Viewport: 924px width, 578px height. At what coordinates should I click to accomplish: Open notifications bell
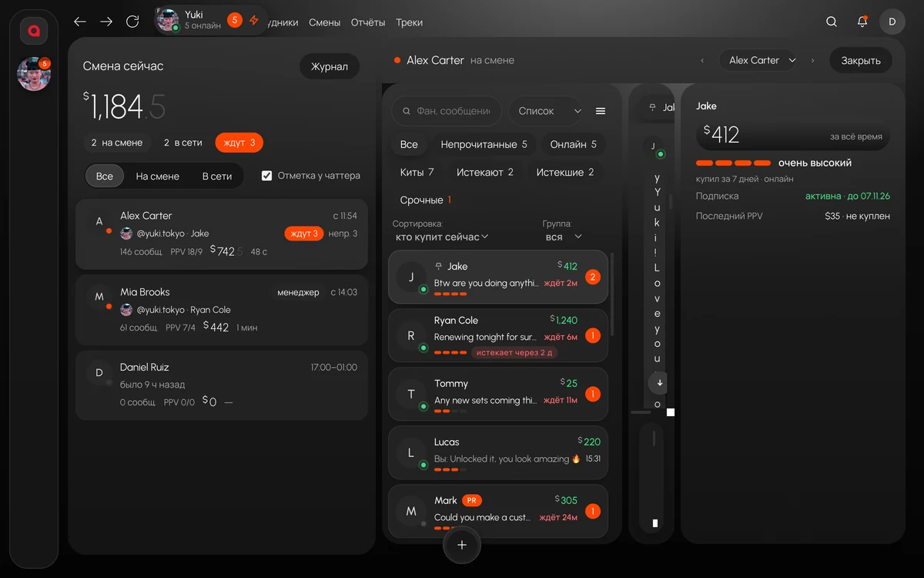(x=862, y=22)
